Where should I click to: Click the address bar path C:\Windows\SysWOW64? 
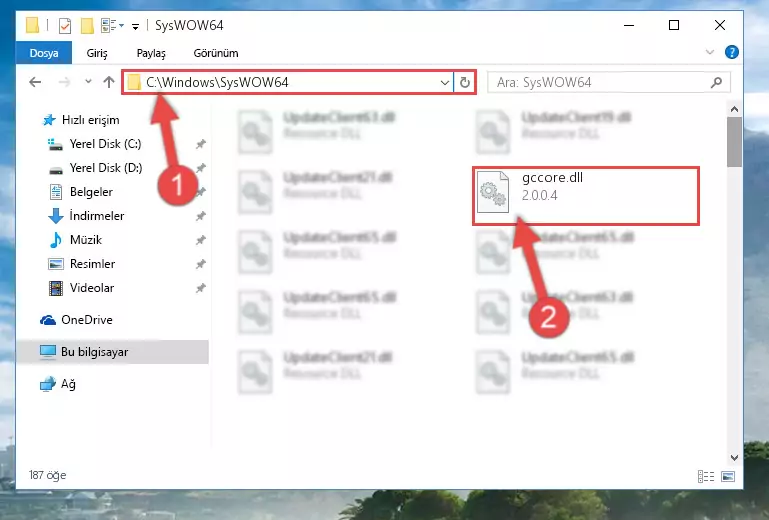pyautogui.click(x=217, y=82)
